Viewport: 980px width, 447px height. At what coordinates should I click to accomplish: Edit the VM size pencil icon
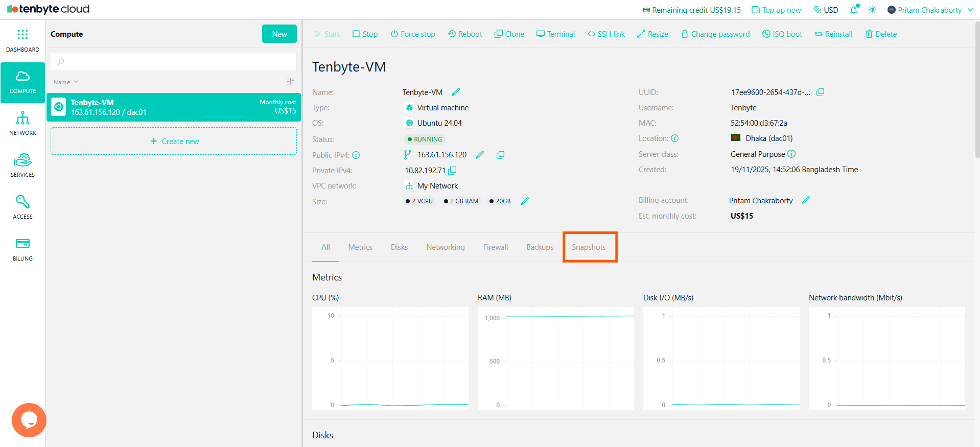[x=524, y=201]
